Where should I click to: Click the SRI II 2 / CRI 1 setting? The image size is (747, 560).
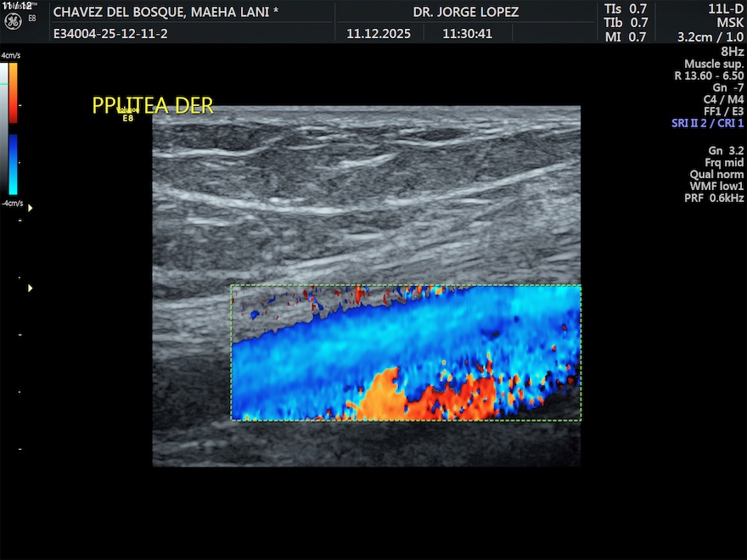click(707, 123)
